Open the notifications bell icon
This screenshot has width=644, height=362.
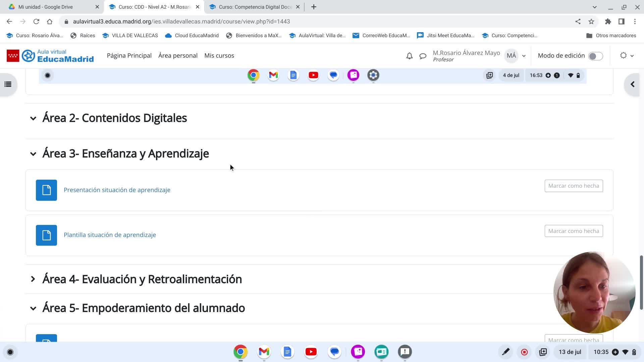[409, 56]
